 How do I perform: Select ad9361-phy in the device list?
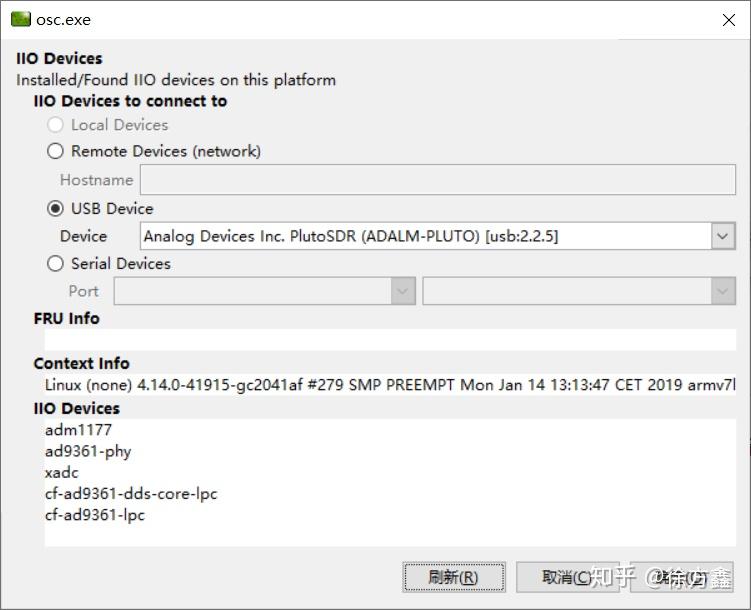(x=88, y=451)
